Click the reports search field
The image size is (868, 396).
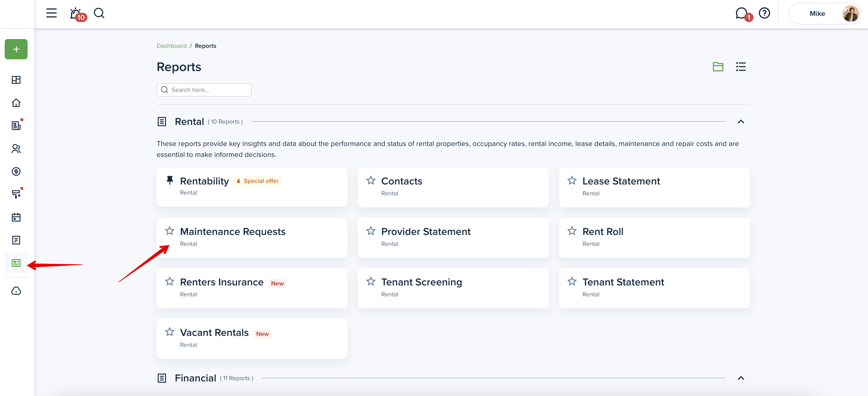(204, 90)
